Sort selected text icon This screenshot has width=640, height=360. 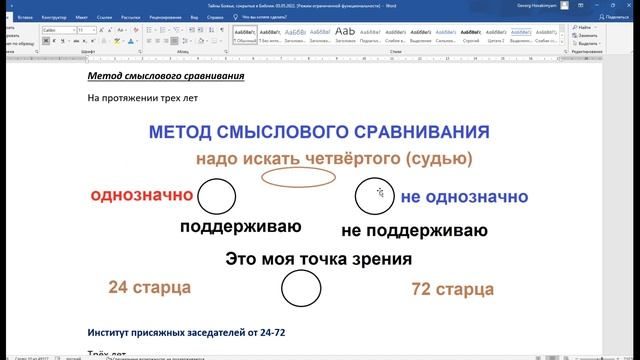point(211,30)
